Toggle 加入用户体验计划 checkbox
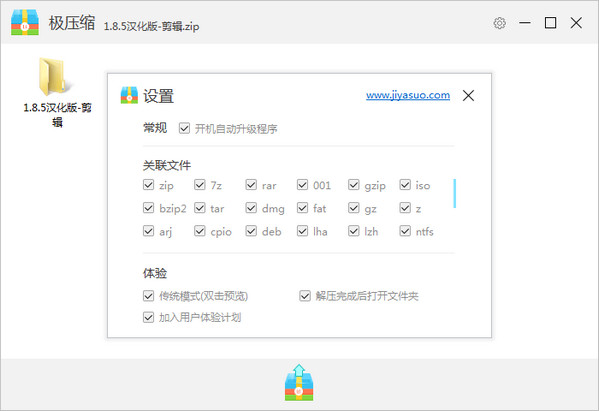599x411 pixels. tap(148, 317)
